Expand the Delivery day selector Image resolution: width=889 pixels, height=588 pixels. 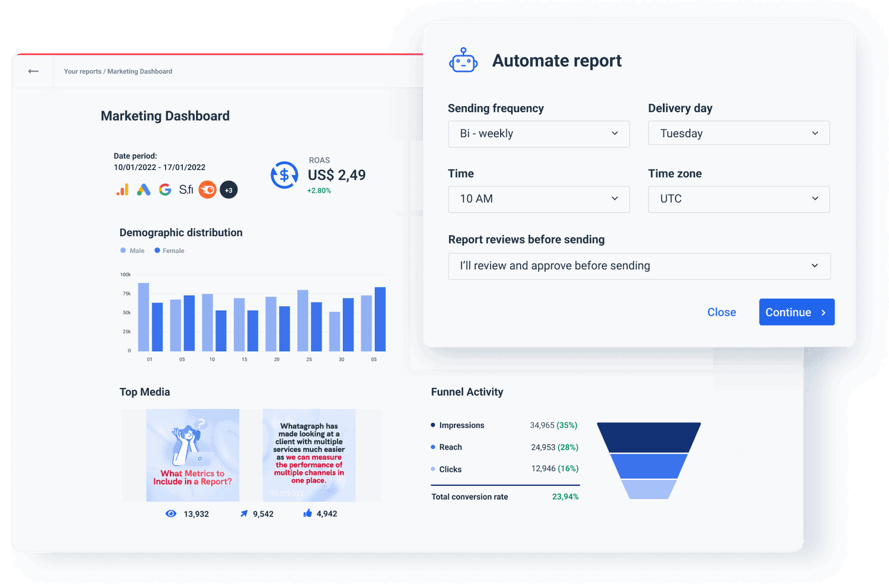tap(738, 133)
